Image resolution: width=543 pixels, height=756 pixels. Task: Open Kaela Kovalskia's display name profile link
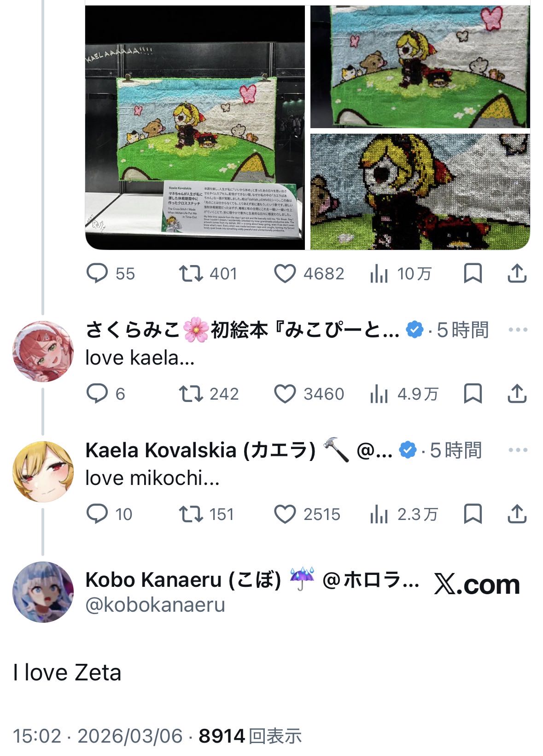click(200, 450)
